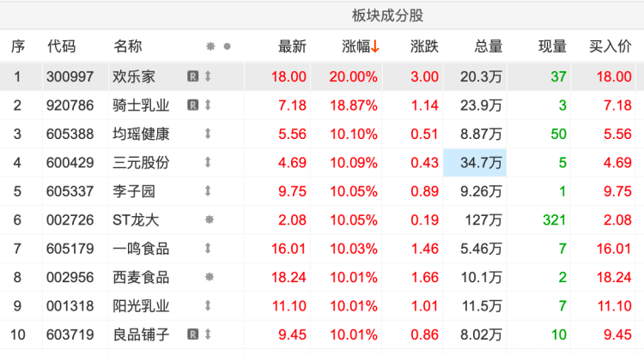Sort by 序 column header

point(18,46)
